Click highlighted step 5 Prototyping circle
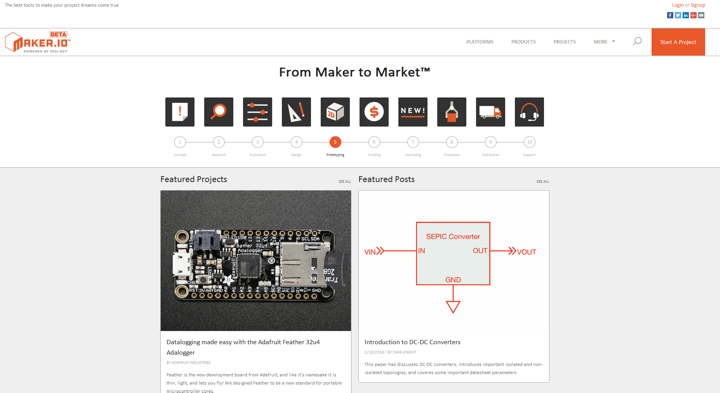Viewport: 720px width, 393px height. click(x=335, y=142)
